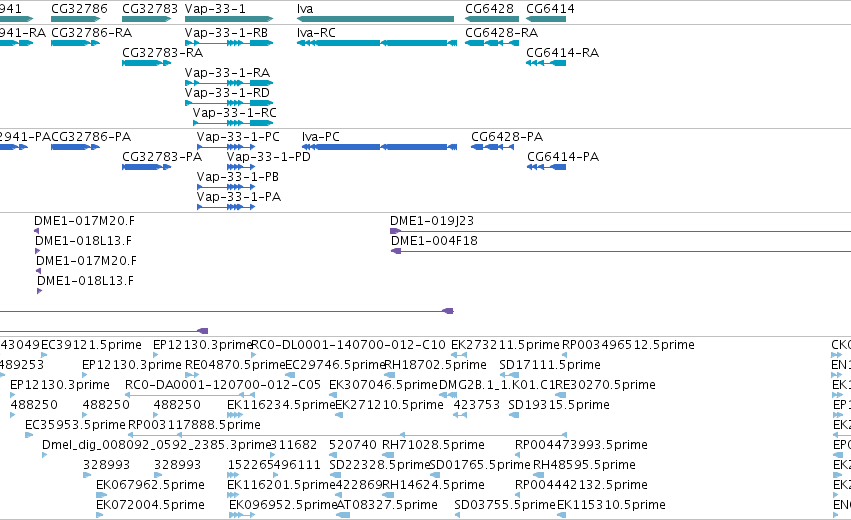Viewport: 851px width, 520px height.
Task: Click the CG6428 gene label
Action: pyautogui.click(x=489, y=9)
